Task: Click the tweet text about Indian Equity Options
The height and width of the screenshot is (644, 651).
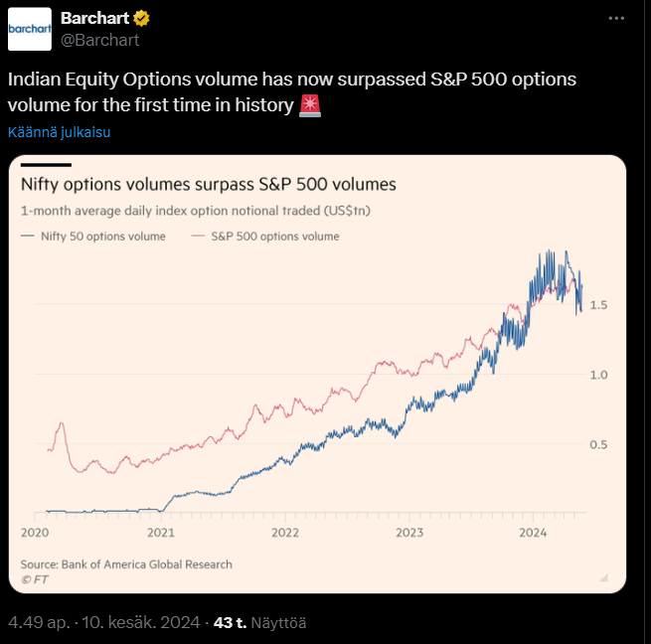Action: tap(292, 90)
